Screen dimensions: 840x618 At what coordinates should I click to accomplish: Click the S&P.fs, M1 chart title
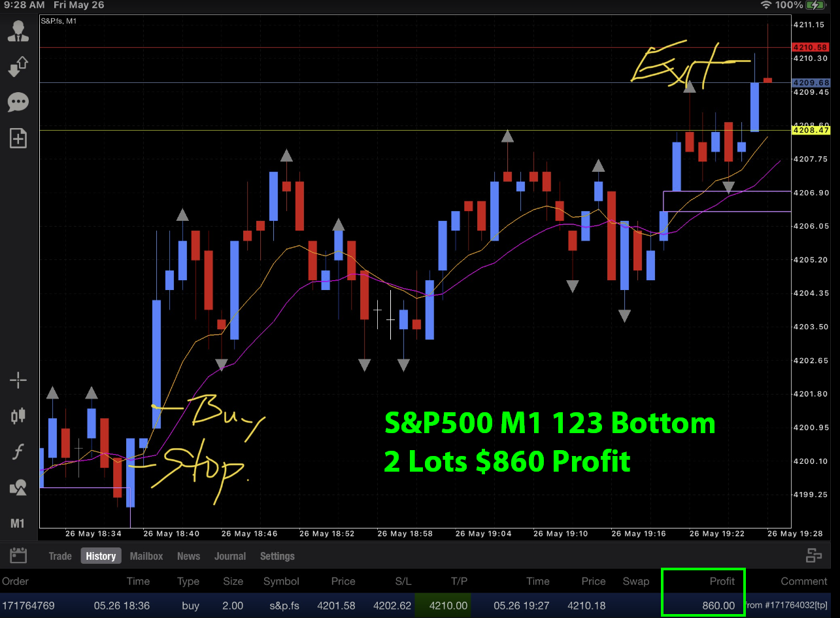(x=59, y=21)
